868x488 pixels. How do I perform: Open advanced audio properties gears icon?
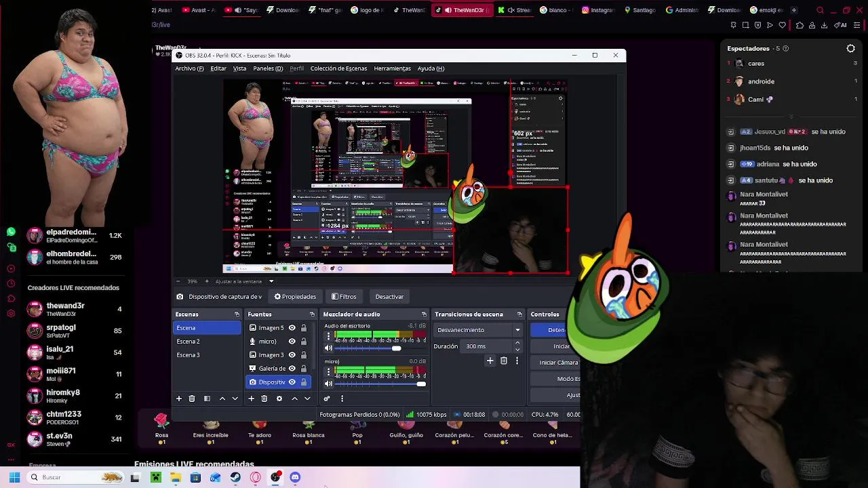(x=327, y=399)
